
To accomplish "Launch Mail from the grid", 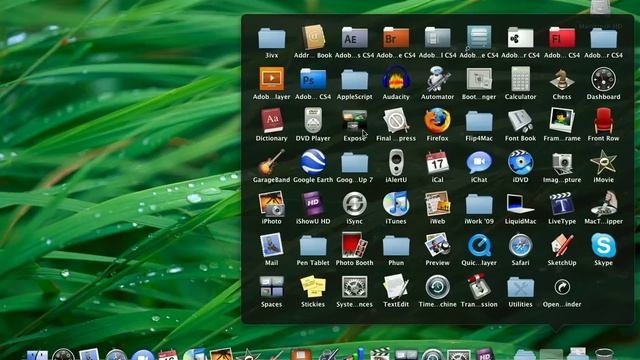I will [271, 246].
